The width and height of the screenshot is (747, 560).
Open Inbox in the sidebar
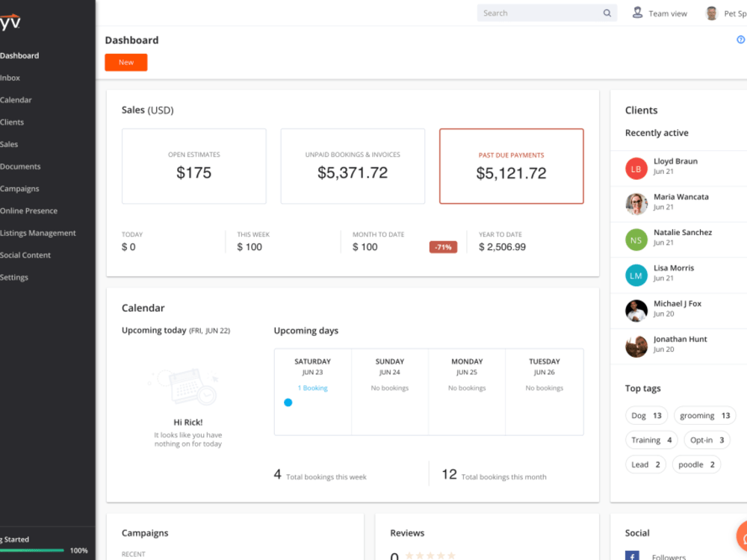(10, 78)
